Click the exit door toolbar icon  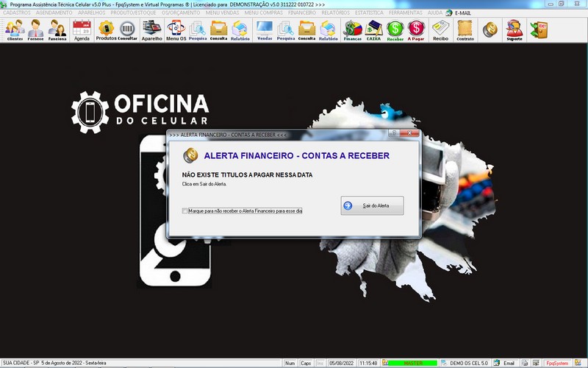(x=539, y=29)
